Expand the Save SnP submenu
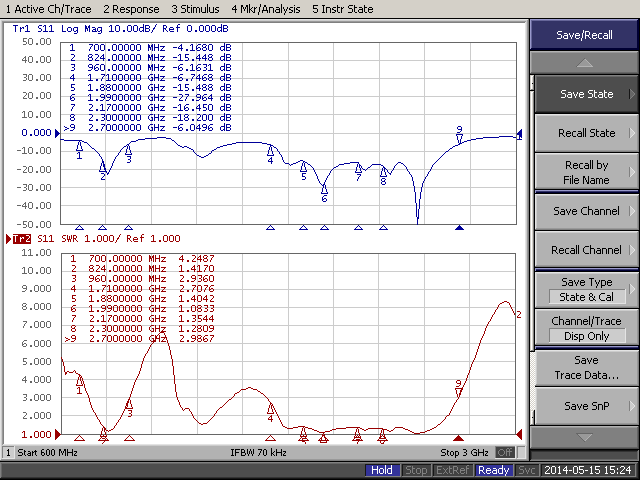 586,406
